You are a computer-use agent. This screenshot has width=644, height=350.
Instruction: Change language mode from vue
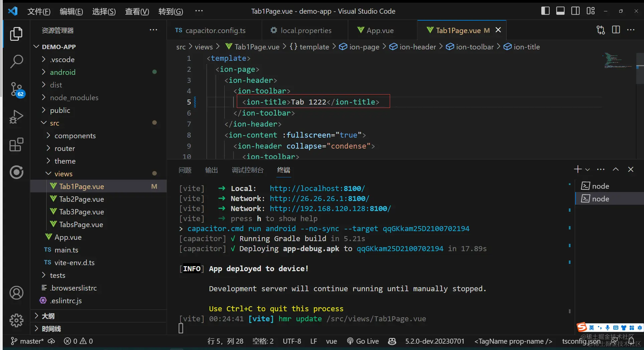pyautogui.click(x=331, y=341)
